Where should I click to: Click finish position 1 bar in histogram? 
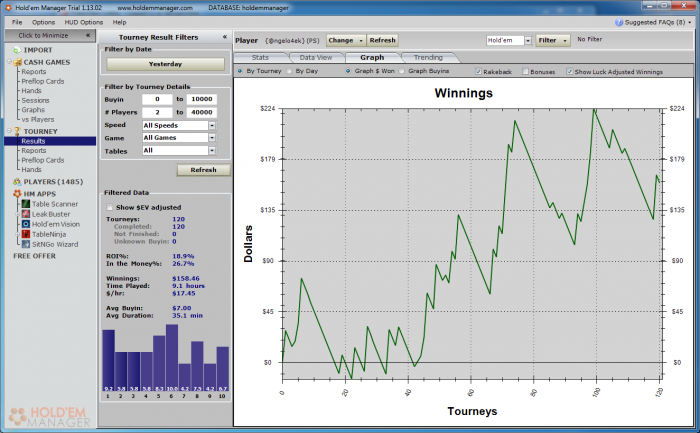point(108,361)
